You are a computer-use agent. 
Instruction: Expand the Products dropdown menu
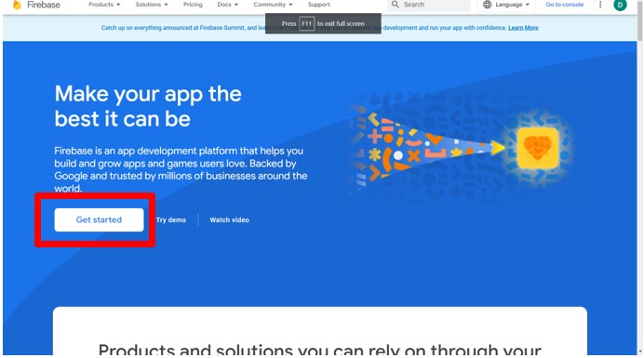(104, 5)
